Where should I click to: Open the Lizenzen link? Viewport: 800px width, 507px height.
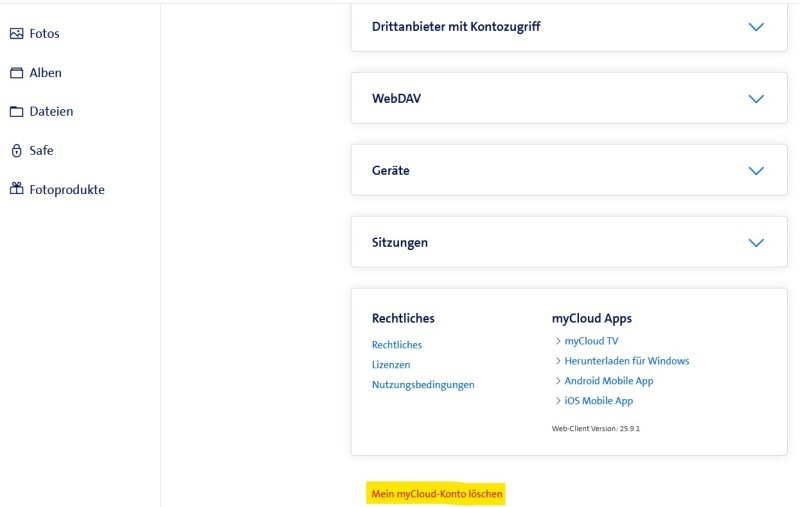pos(391,365)
